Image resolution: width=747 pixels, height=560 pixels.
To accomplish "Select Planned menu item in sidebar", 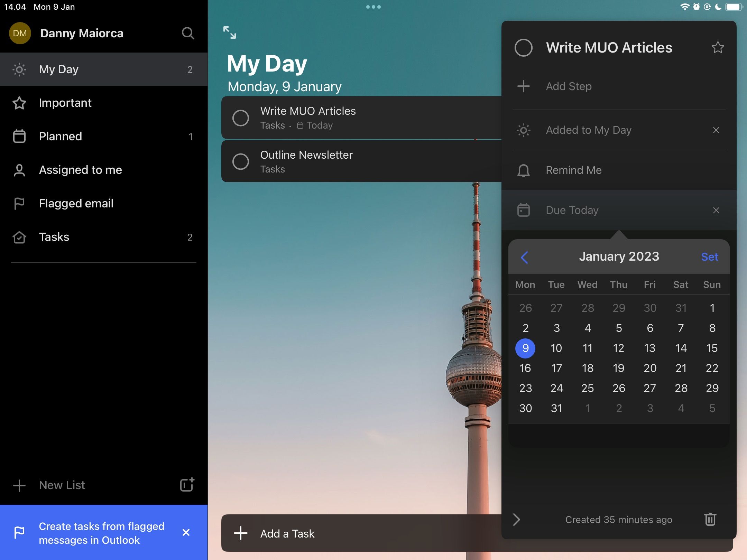I will point(103,136).
